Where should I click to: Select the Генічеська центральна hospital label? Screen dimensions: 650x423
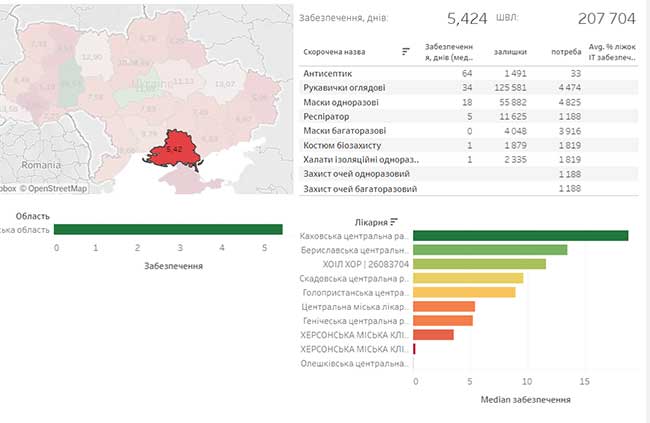[354, 321]
